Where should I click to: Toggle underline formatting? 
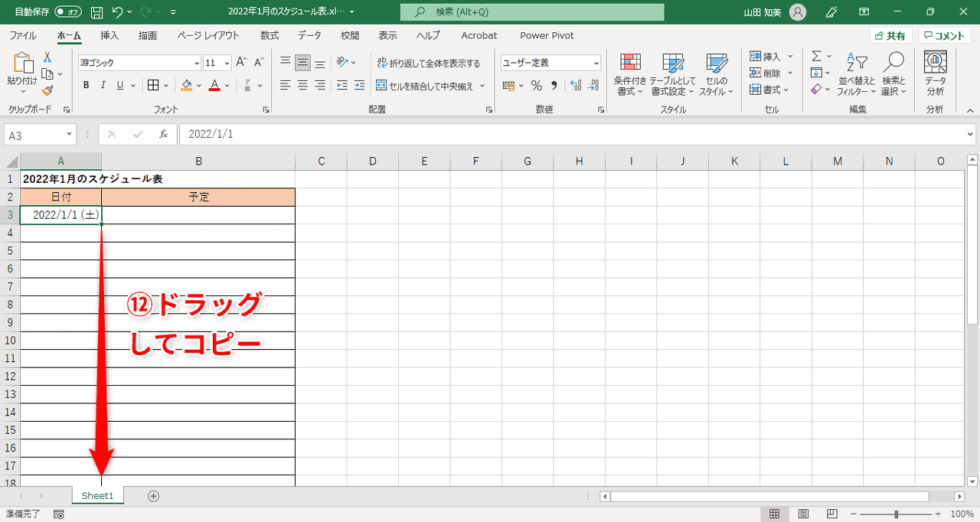coord(120,85)
